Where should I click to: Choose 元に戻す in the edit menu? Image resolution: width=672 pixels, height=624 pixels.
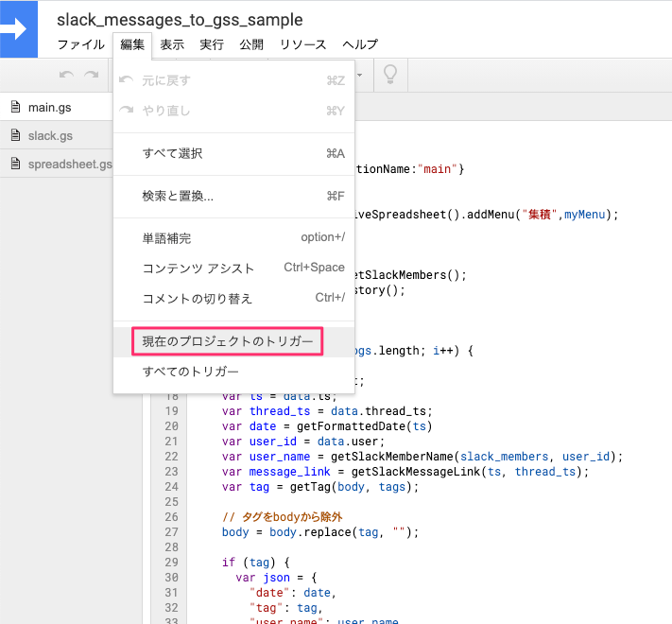pos(234,80)
